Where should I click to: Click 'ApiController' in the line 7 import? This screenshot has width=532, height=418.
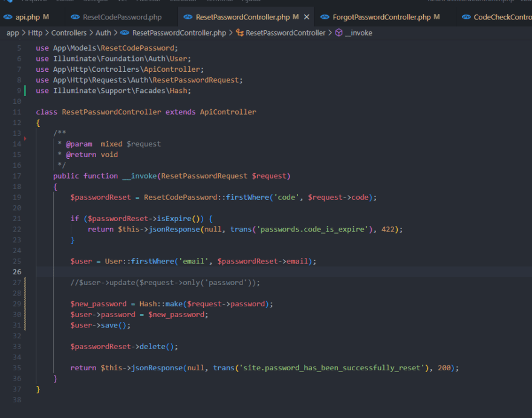tap(172, 69)
